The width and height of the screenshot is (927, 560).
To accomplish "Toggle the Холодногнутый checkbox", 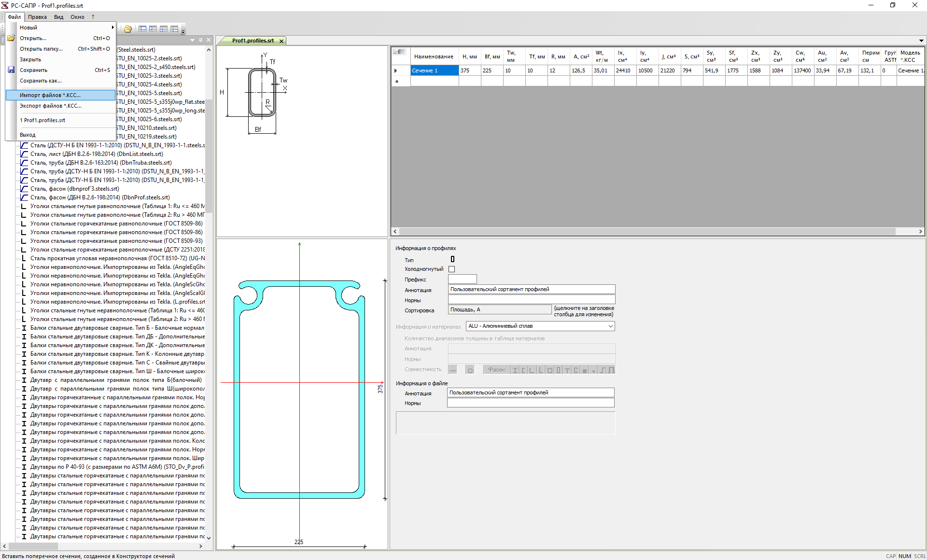I will (x=452, y=269).
